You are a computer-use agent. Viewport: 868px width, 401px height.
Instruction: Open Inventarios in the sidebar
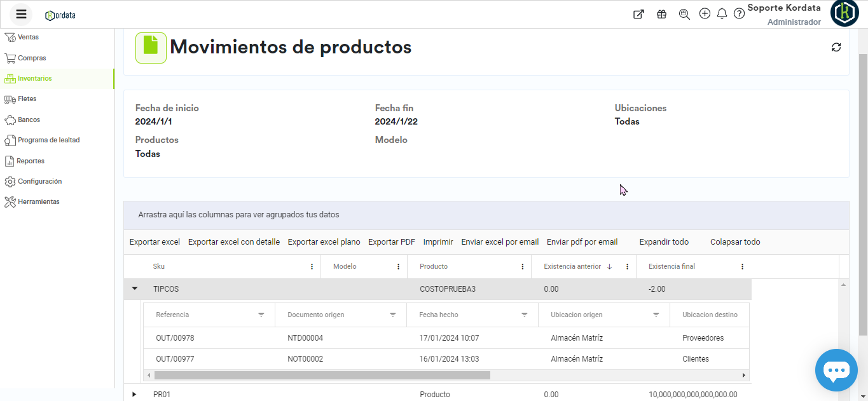coord(34,79)
